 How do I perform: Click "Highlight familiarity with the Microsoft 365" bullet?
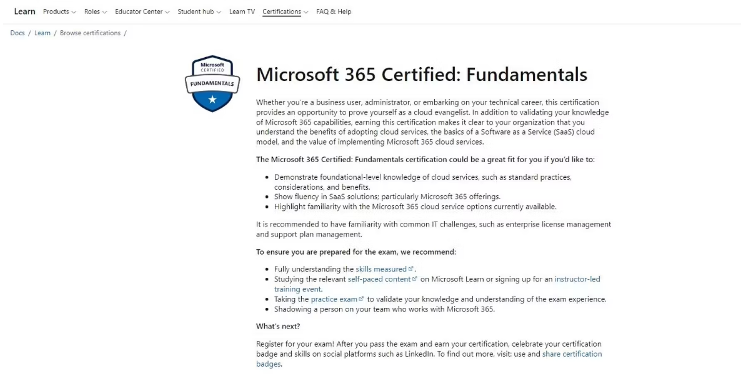415,206
